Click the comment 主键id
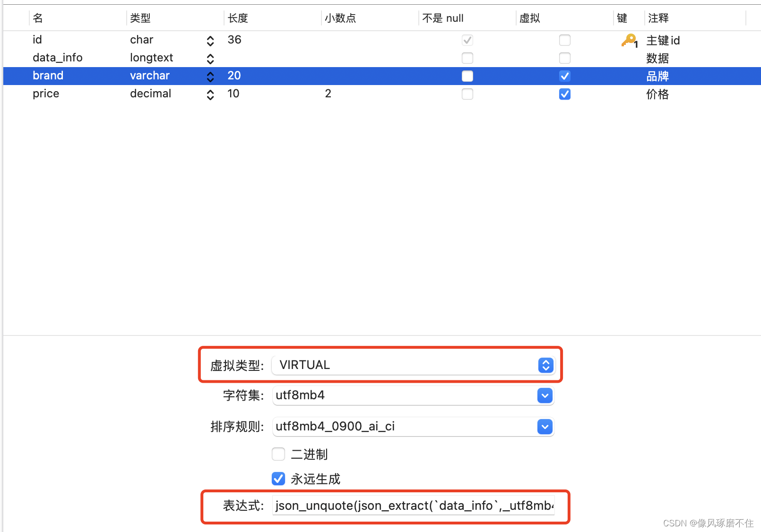 click(x=663, y=41)
